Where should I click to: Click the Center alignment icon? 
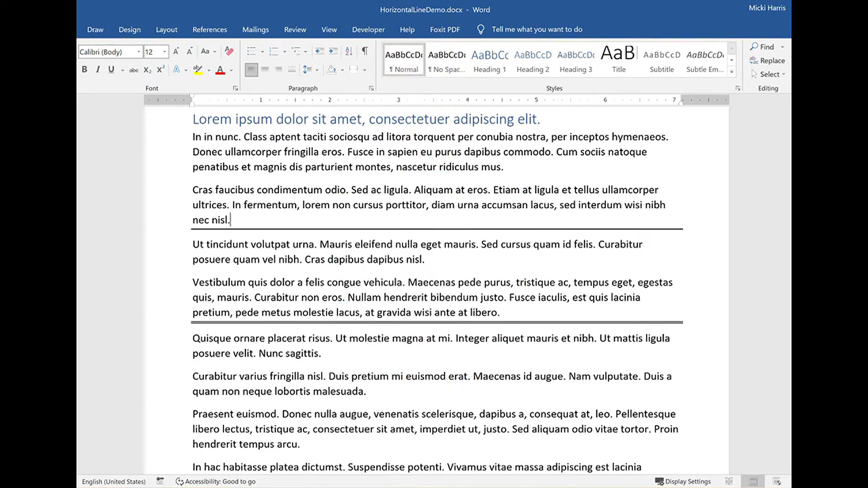[x=265, y=70]
